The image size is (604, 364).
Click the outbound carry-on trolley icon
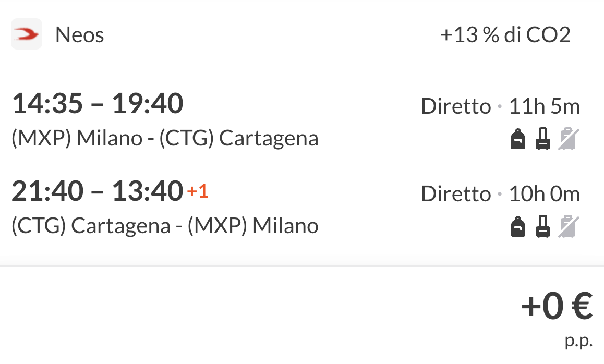pyautogui.click(x=543, y=139)
